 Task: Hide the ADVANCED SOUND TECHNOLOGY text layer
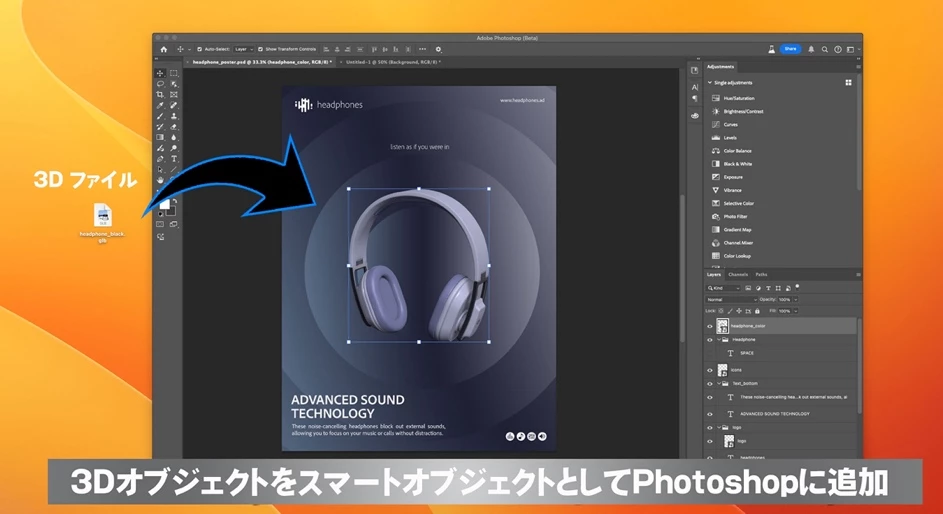click(710, 414)
